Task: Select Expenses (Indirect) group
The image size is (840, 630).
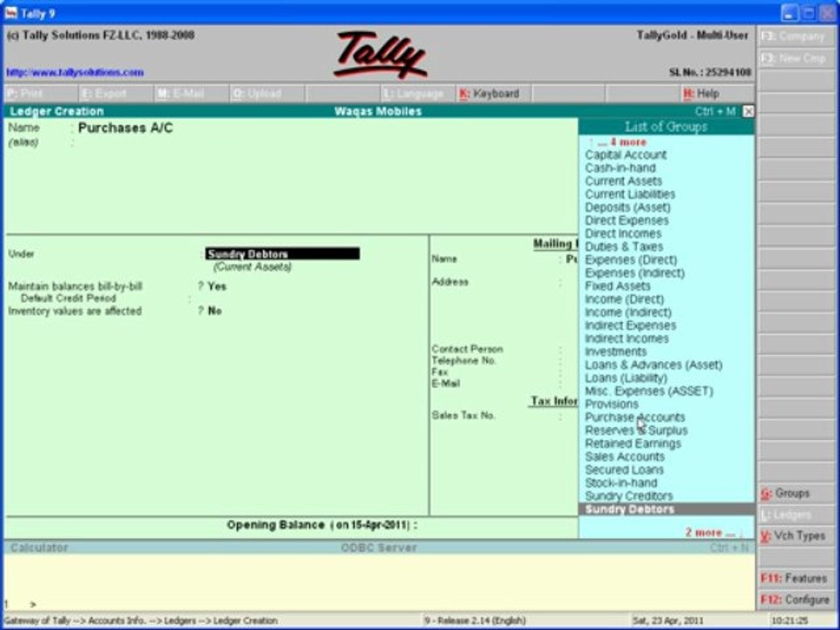Action: [635, 273]
